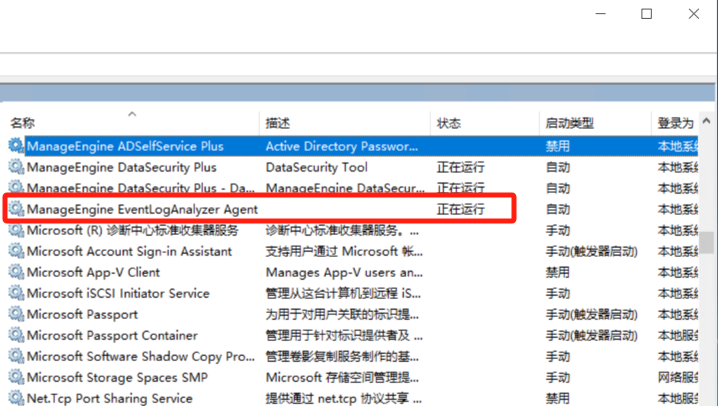
Task: Select Net.Tcp Port Sharing Service
Action: coord(110,398)
